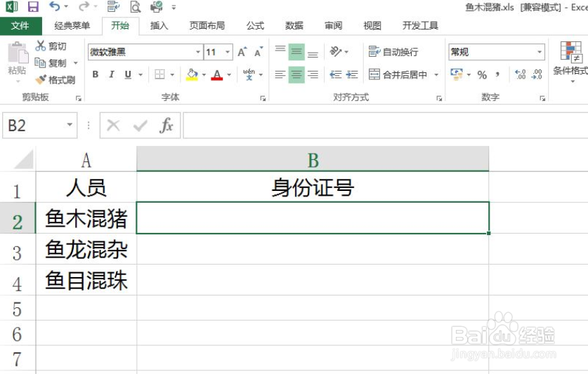Switch to 开发工具 Developer tab
The image size is (588, 374).
[420, 25]
